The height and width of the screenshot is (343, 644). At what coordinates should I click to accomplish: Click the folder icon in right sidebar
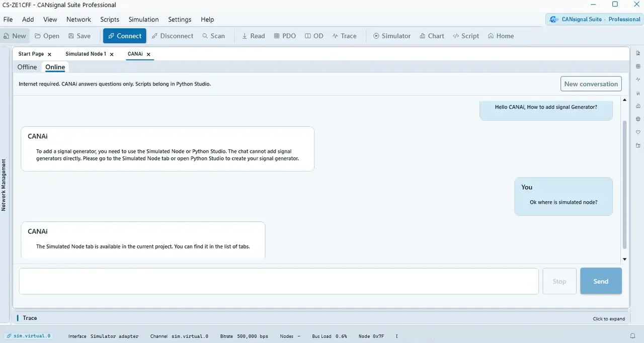coord(638,145)
